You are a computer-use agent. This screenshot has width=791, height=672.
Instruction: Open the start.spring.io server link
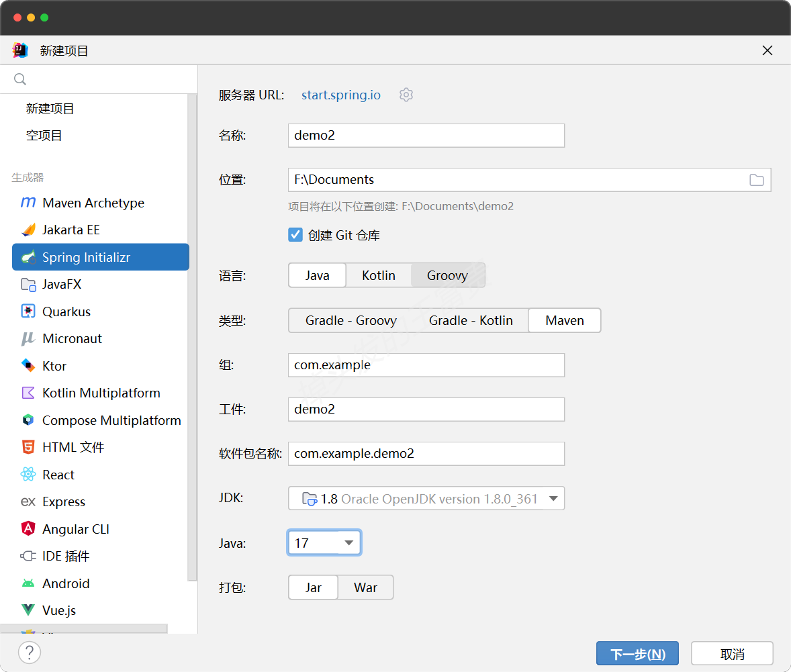click(x=341, y=95)
